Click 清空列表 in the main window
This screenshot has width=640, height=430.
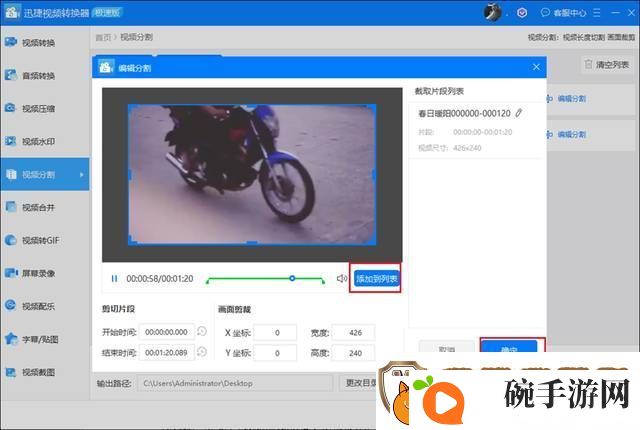point(607,64)
